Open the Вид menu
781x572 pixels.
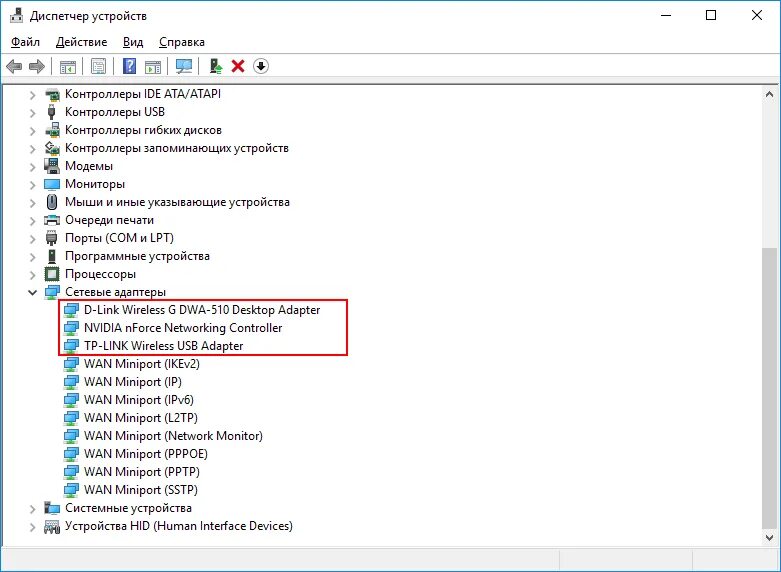(x=133, y=42)
